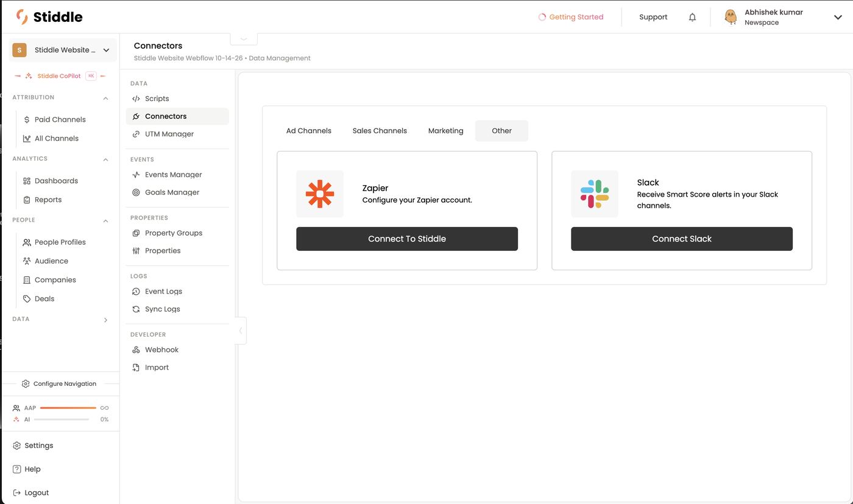
Task: Switch to the Ad Channels tab
Action: [309, 131]
